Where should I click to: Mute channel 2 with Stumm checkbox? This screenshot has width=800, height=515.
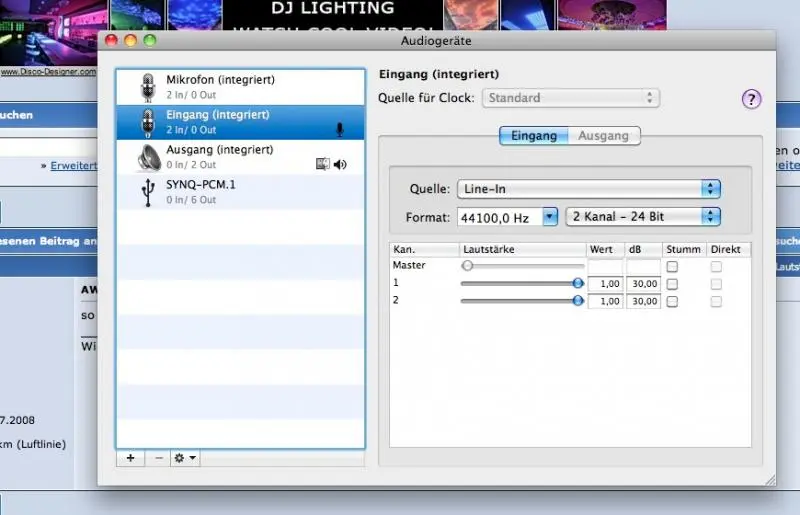[x=672, y=301]
